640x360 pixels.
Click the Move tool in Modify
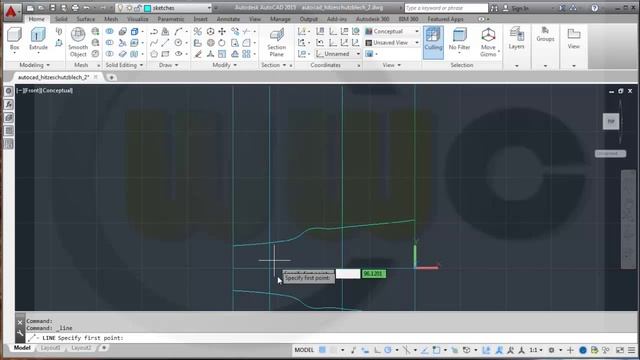point(222,31)
